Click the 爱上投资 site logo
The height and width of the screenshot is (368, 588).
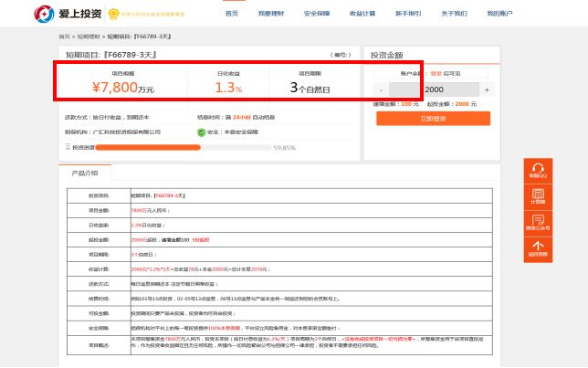point(68,14)
